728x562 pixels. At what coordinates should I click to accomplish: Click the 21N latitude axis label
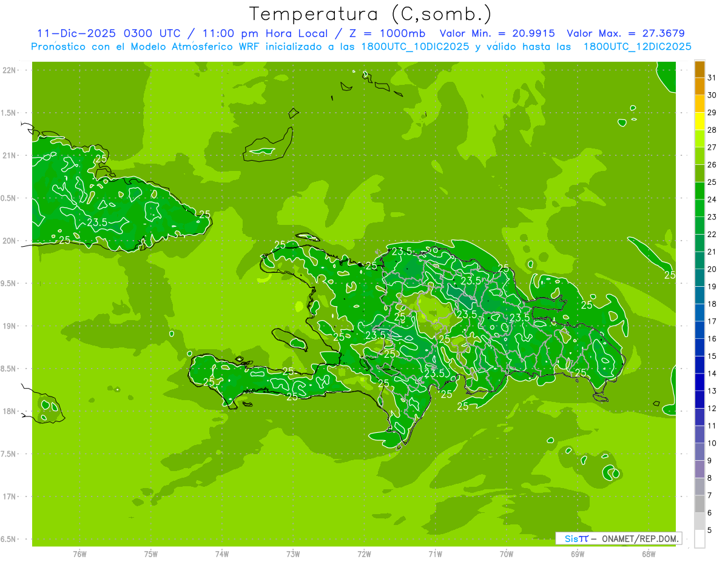click(x=10, y=155)
